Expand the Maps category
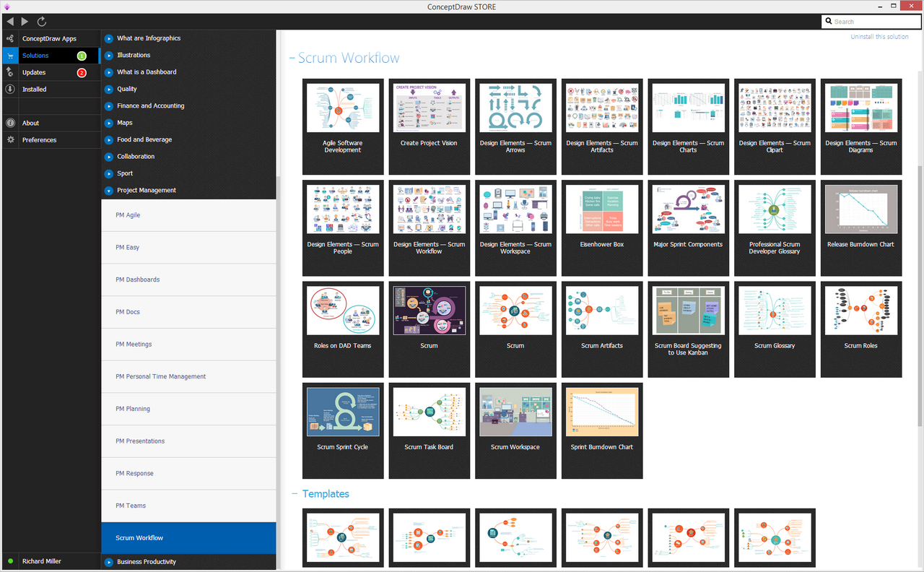Viewport: 924px width, 572px height. coord(109,123)
